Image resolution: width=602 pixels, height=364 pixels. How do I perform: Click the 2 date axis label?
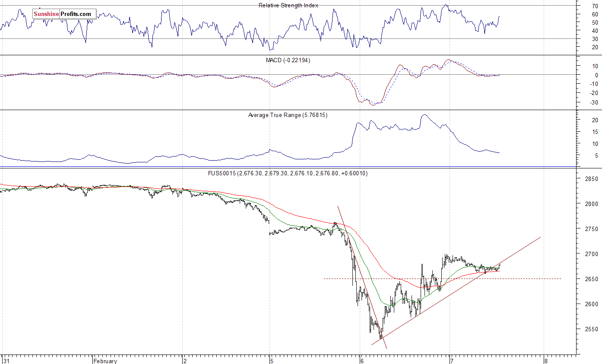tap(185, 361)
